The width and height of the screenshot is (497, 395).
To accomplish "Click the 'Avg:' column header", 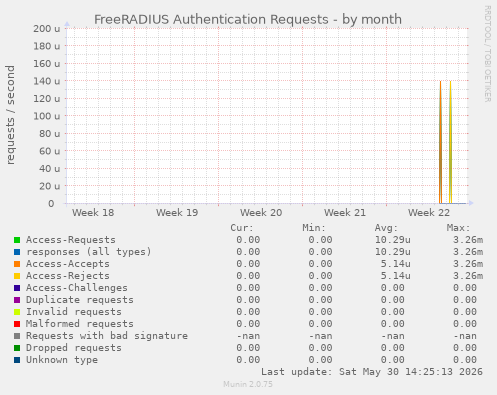I will tap(386, 228).
